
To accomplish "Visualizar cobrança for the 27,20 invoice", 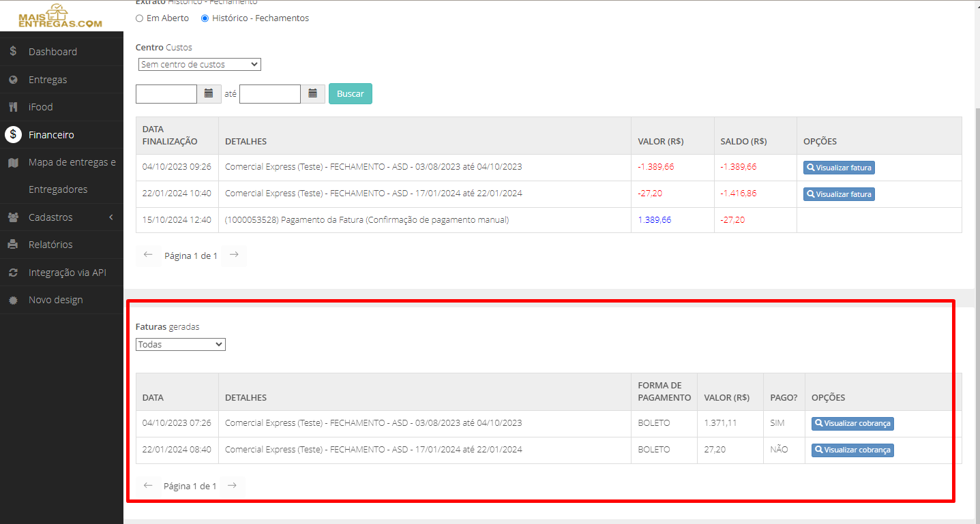I will coord(852,450).
